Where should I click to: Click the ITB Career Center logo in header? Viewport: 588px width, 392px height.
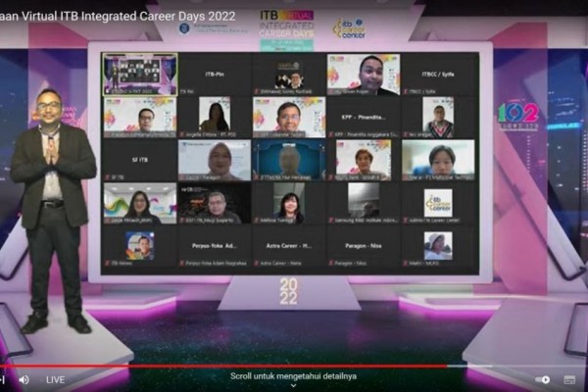(349, 28)
